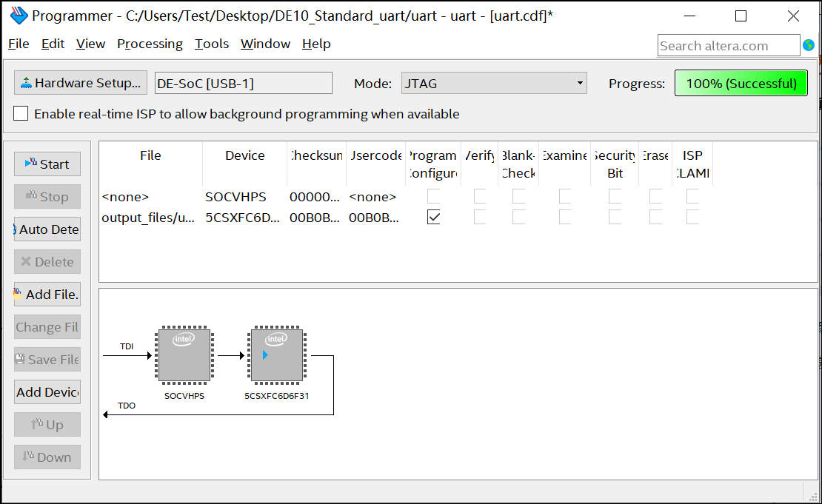Click the Save File button
822x504 pixels.
[x=47, y=360]
